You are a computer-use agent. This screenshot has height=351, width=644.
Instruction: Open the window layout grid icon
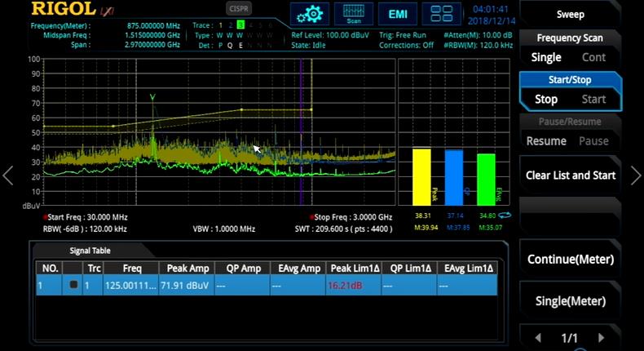coord(442,14)
